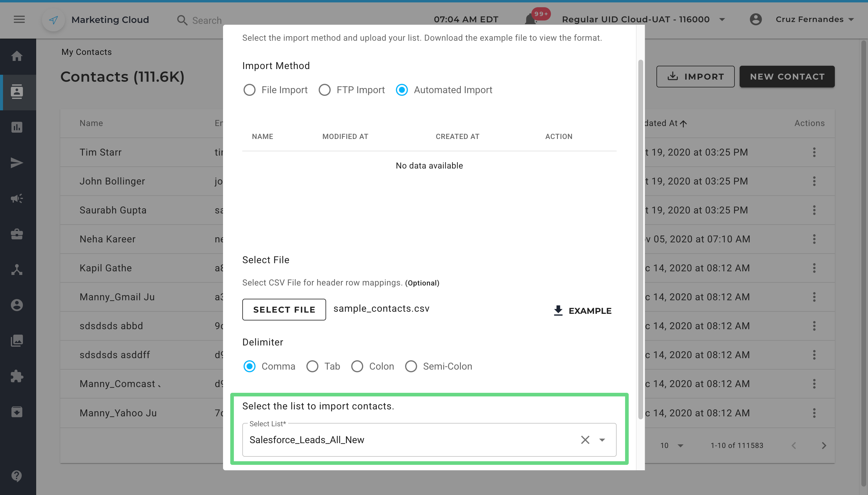
Task: Open the hamburger menu icon
Action: [19, 19]
